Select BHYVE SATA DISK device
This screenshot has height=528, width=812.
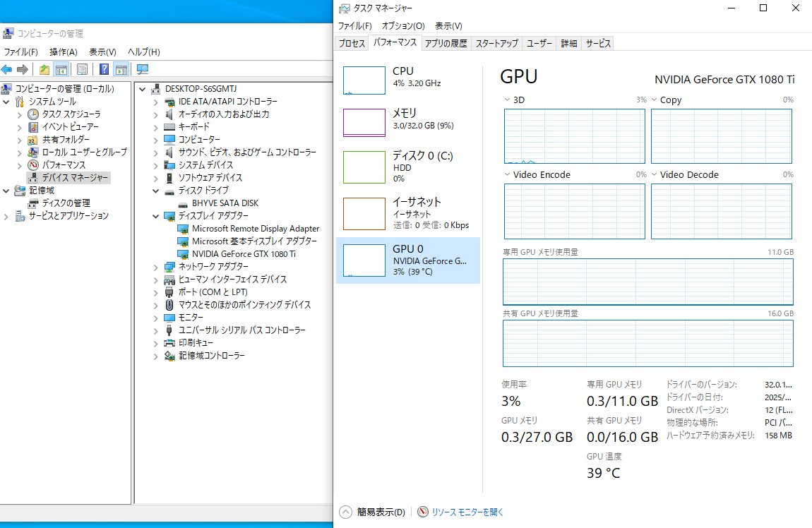(225, 203)
